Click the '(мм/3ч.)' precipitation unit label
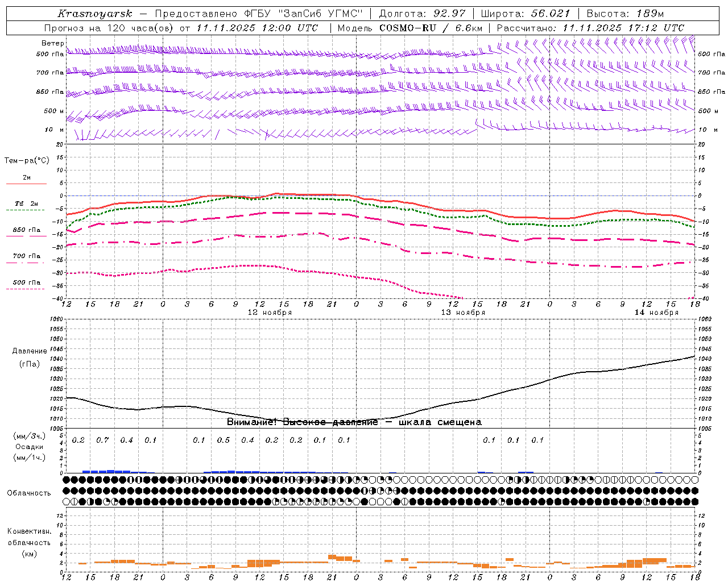 click(x=30, y=436)
